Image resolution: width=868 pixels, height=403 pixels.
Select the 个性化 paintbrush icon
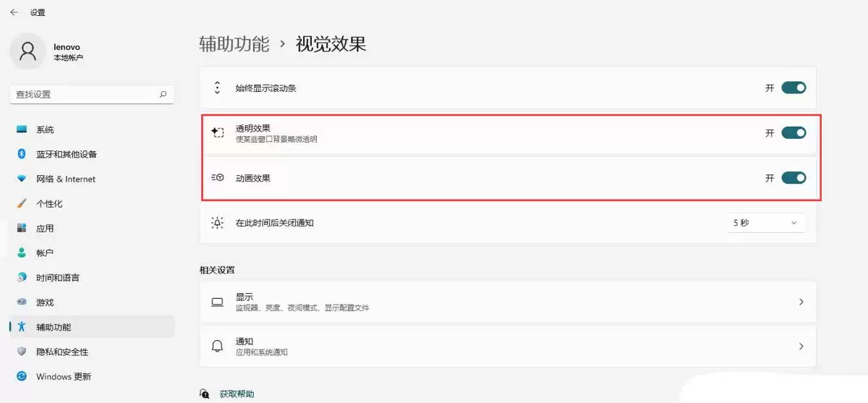click(22, 203)
